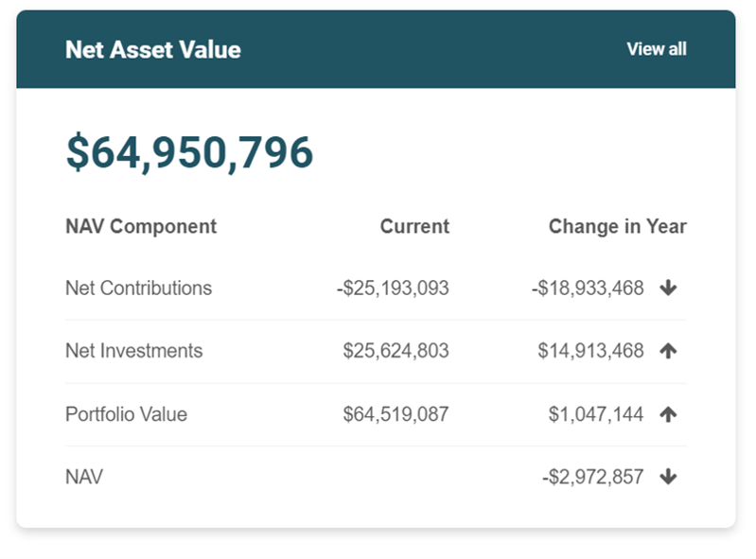This screenshot has height=559, width=756.
Task: Click the down arrow in Net Contributions row
Action: point(668,288)
